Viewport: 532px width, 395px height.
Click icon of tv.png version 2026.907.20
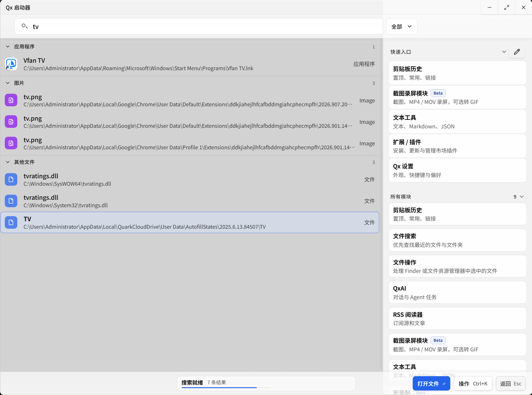coord(11,100)
